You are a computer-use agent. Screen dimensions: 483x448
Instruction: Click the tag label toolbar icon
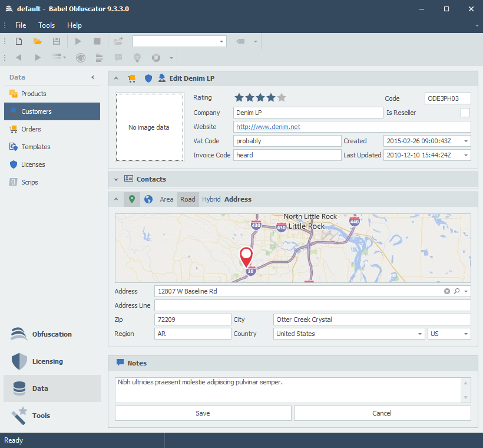[x=240, y=41]
